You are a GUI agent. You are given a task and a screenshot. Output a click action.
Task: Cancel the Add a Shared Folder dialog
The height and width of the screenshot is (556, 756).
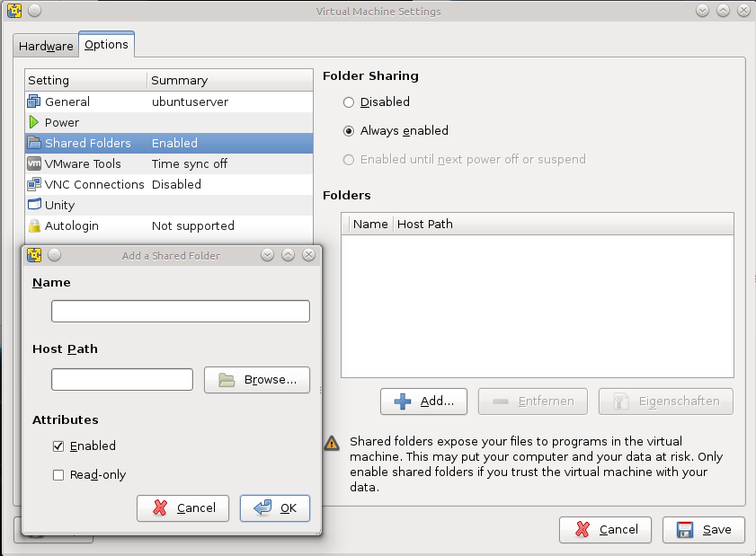183,508
